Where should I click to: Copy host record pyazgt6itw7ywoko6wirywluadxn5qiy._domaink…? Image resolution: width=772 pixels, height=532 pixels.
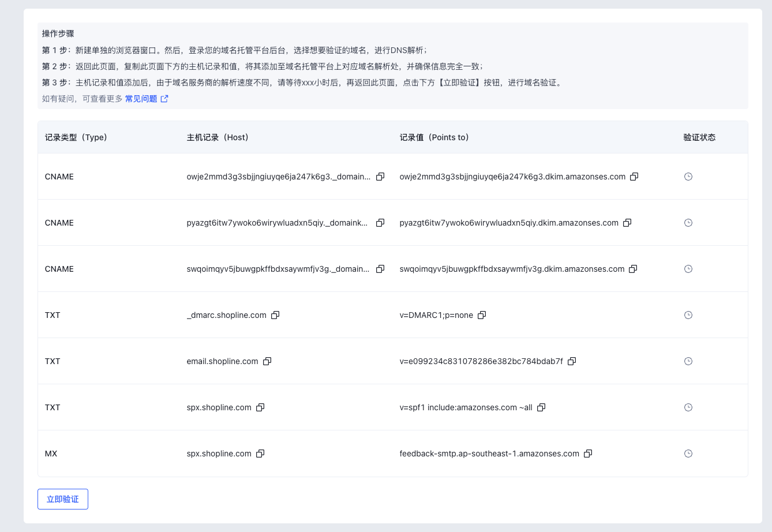click(380, 223)
